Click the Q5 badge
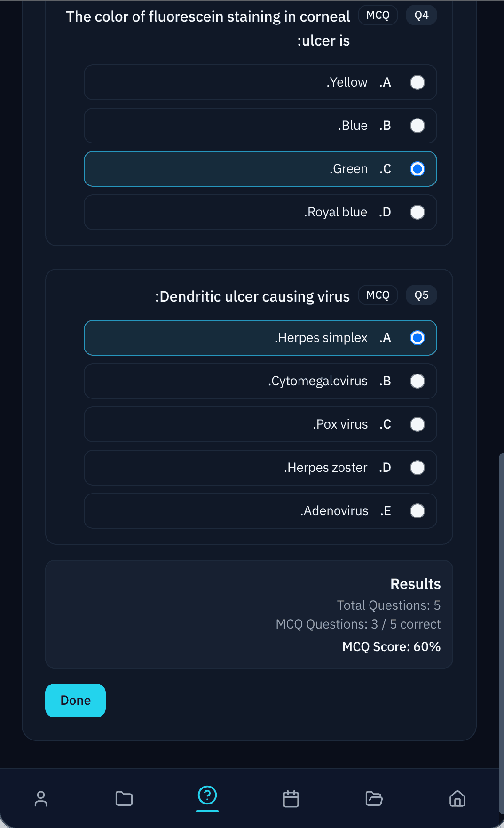The image size is (504, 828). tap(421, 295)
